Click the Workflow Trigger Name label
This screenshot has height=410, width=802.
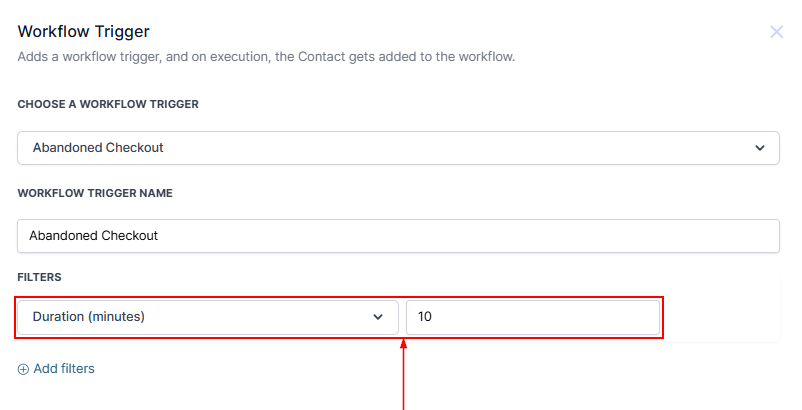(95, 193)
